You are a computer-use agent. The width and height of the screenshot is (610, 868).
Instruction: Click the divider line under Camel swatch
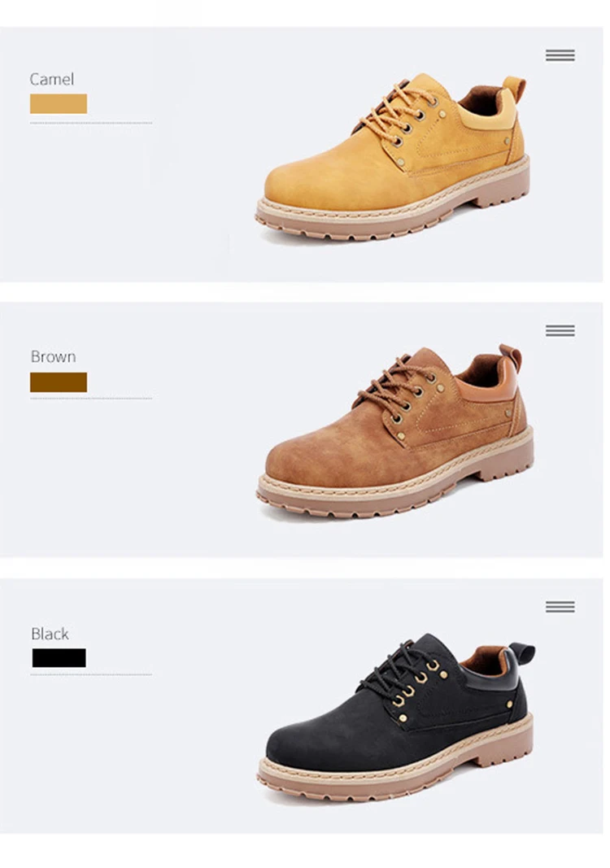pyautogui.click(x=91, y=123)
